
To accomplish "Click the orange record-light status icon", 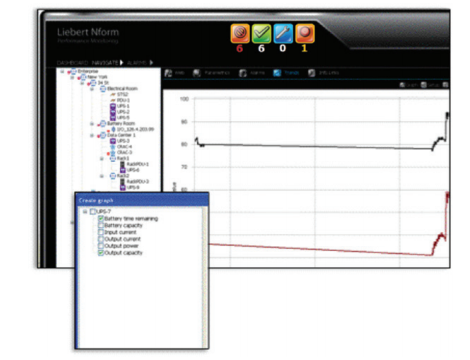I will (305, 33).
